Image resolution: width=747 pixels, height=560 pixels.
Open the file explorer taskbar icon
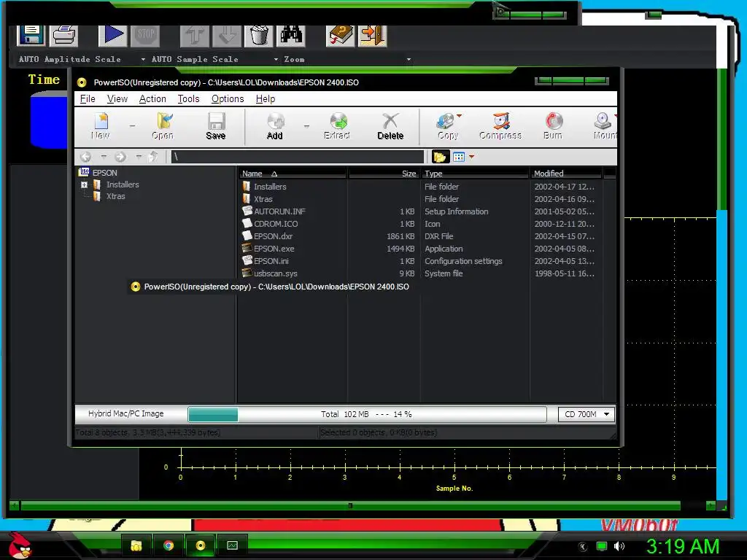pyautogui.click(x=136, y=545)
